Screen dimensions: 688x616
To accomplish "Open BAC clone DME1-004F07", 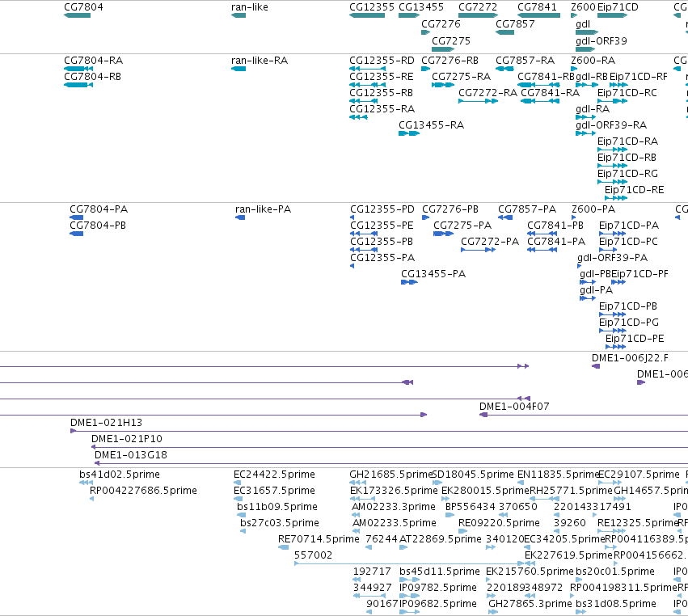I will [x=514, y=407].
